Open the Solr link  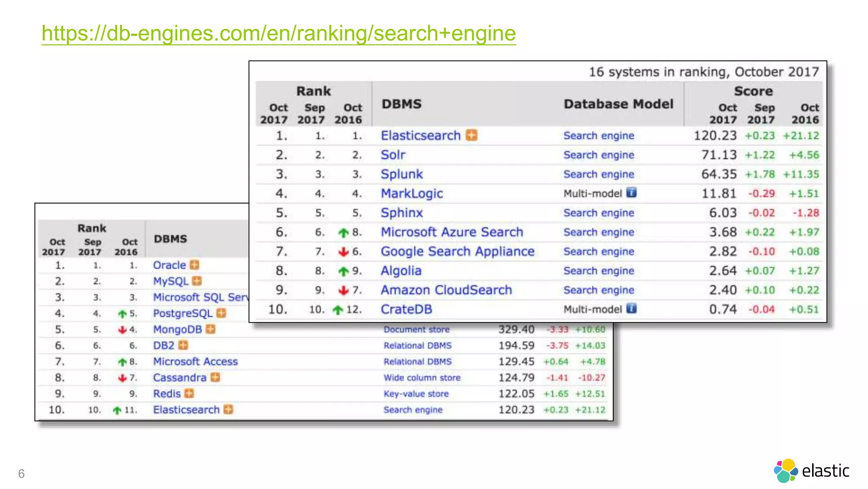[x=393, y=155]
